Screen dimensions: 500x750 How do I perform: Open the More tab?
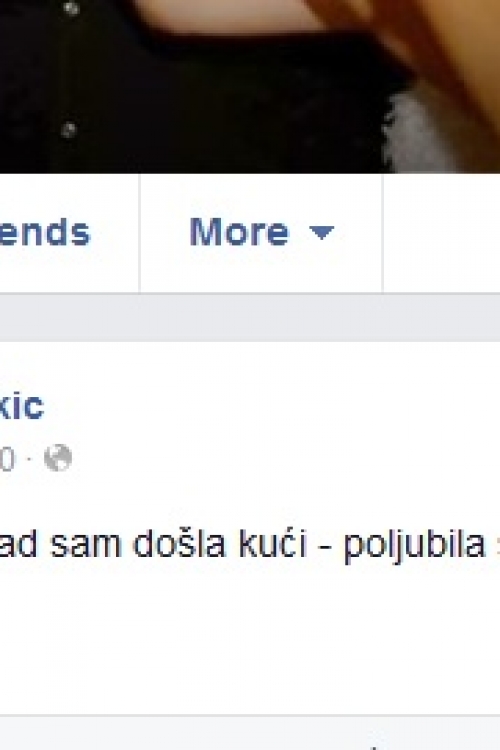tap(261, 233)
